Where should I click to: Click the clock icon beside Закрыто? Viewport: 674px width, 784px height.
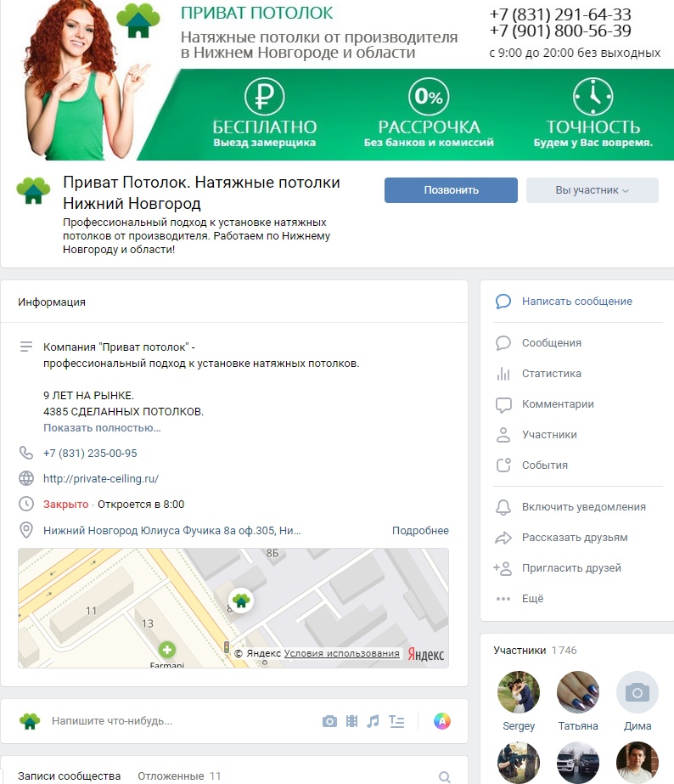click(26, 504)
